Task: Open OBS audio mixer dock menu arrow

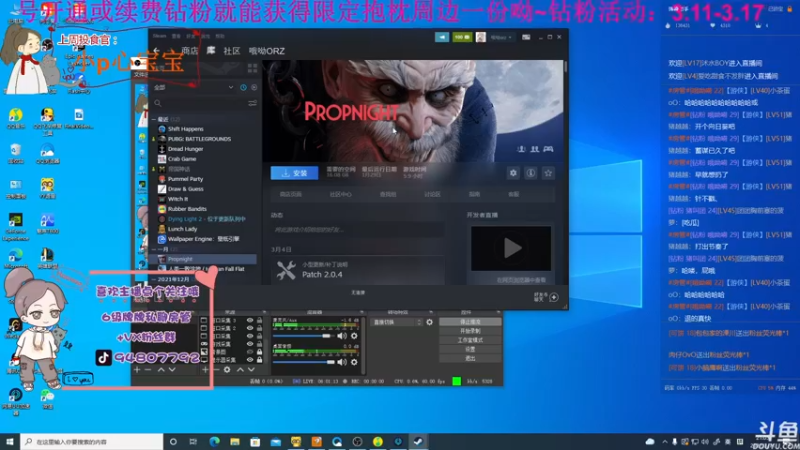Action: tap(362, 312)
